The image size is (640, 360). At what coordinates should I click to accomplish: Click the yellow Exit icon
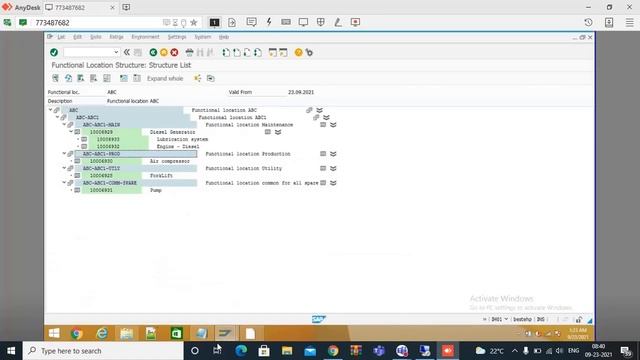click(x=164, y=52)
